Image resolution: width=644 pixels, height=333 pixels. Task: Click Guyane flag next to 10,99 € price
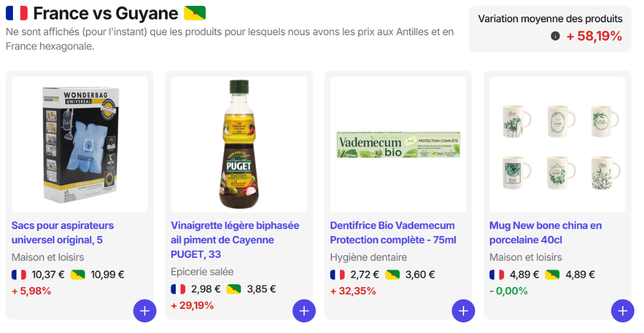click(x=78, y=274)
